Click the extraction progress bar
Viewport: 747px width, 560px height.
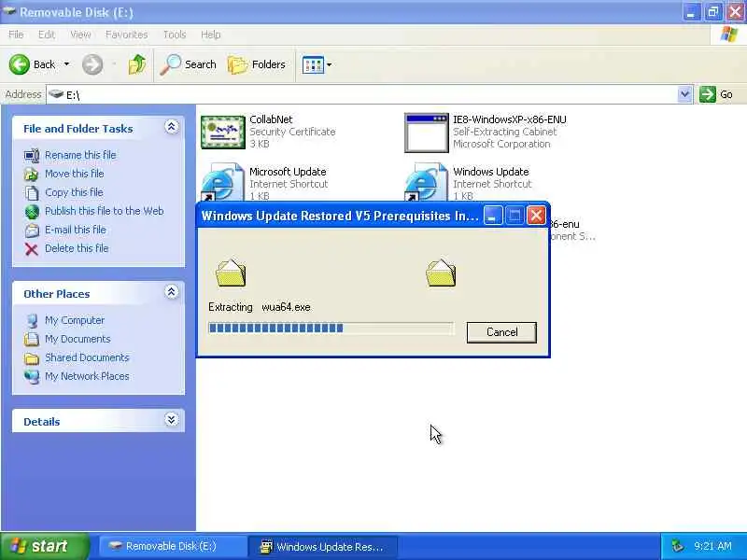331,329
